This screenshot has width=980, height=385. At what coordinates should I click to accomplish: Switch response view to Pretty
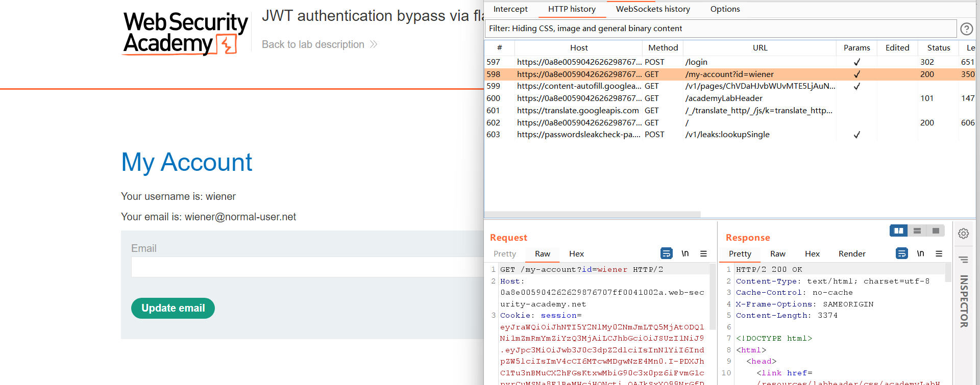(x=740, y=254)
